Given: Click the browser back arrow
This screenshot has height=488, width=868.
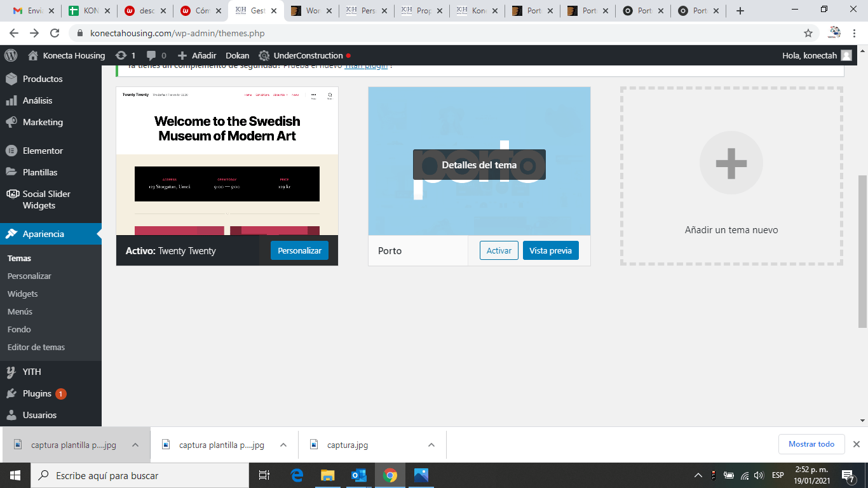Looking at the screenshot, I should pyautogui.click(x=14, y=33).
